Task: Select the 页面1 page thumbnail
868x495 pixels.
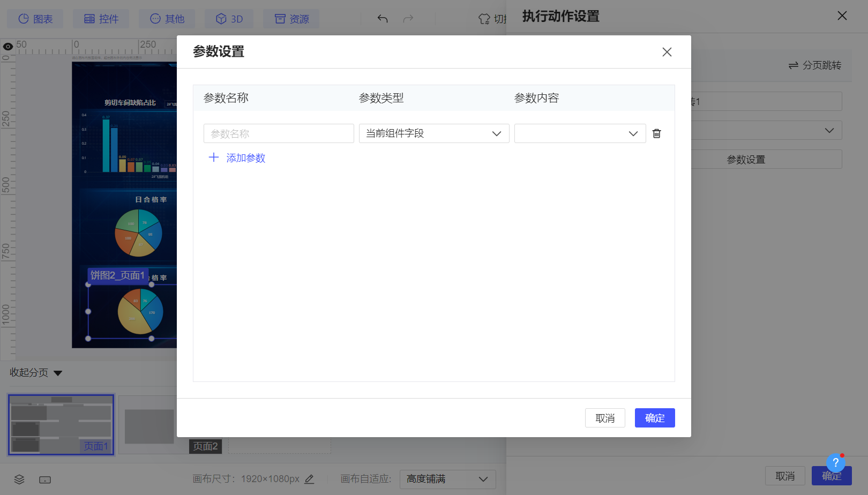Action: point(61,425)
